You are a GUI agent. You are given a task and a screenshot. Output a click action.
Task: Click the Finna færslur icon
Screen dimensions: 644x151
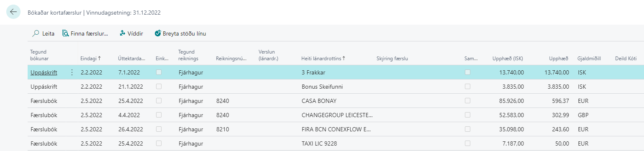coord(65,33)
